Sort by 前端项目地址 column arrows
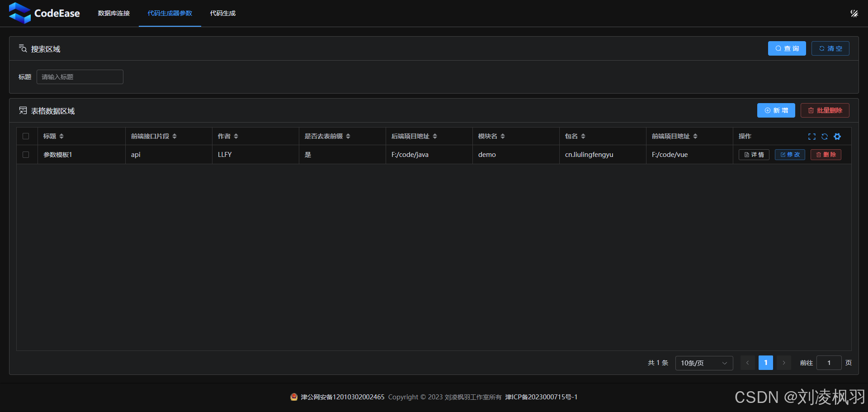Viewport: 868px width, 412px height. click(695, 136)
